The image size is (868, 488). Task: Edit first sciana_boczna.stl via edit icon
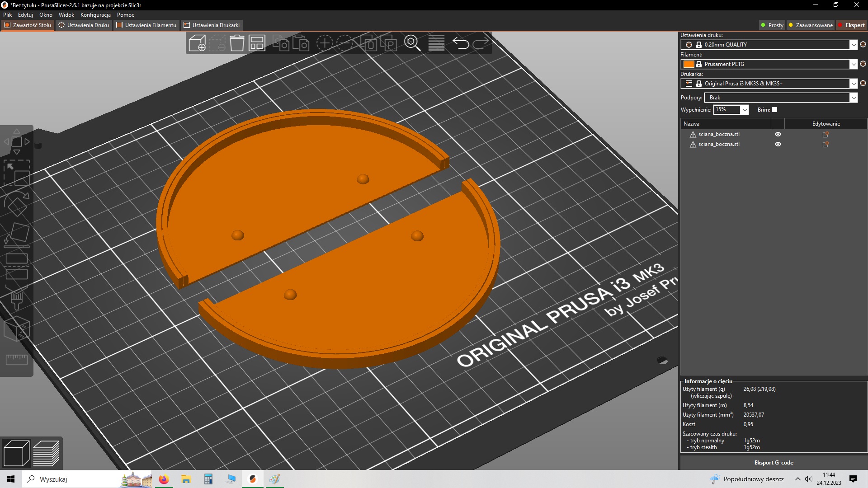826,134
